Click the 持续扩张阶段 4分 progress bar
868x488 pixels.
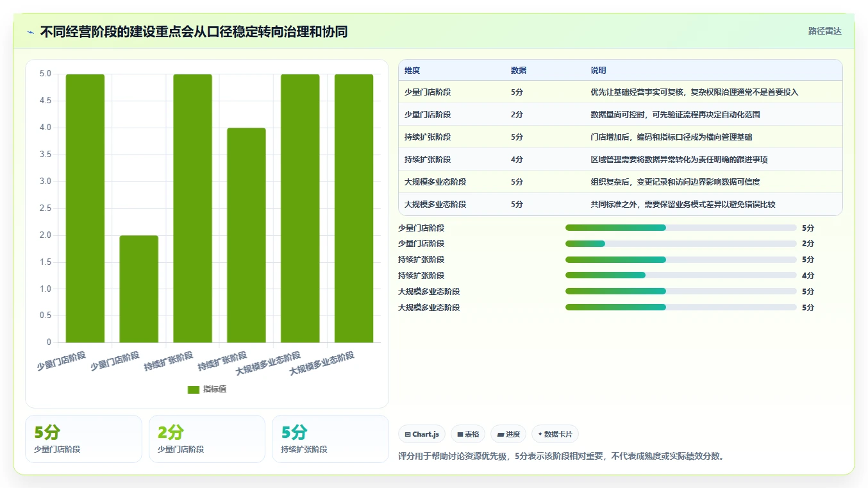point(681,276)
